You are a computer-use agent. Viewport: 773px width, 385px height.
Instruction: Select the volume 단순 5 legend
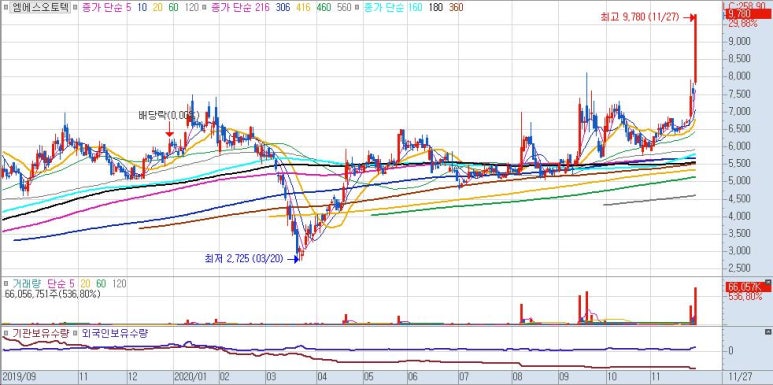click(x=61, y=284)
